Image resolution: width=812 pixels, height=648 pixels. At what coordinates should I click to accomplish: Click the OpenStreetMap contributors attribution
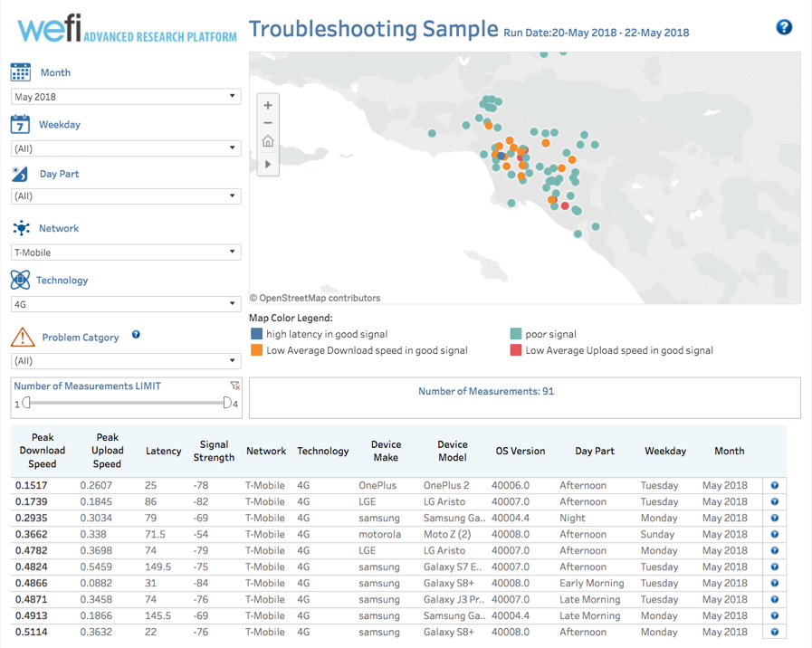pos(315,298)
